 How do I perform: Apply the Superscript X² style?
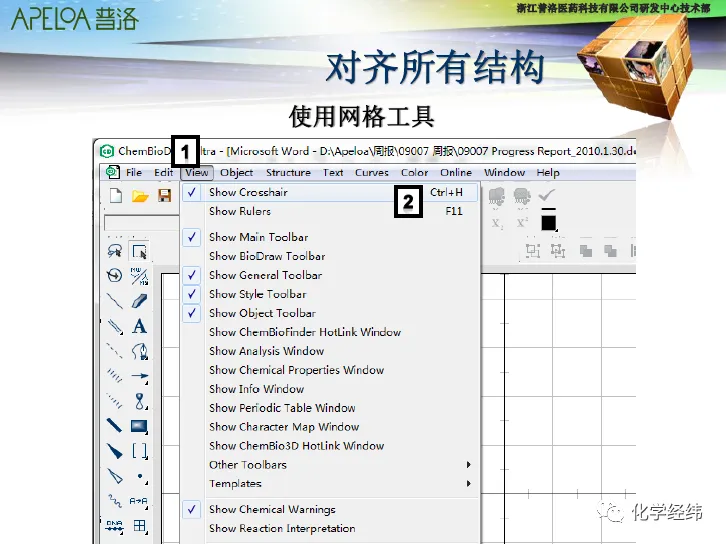pos(522,223)
